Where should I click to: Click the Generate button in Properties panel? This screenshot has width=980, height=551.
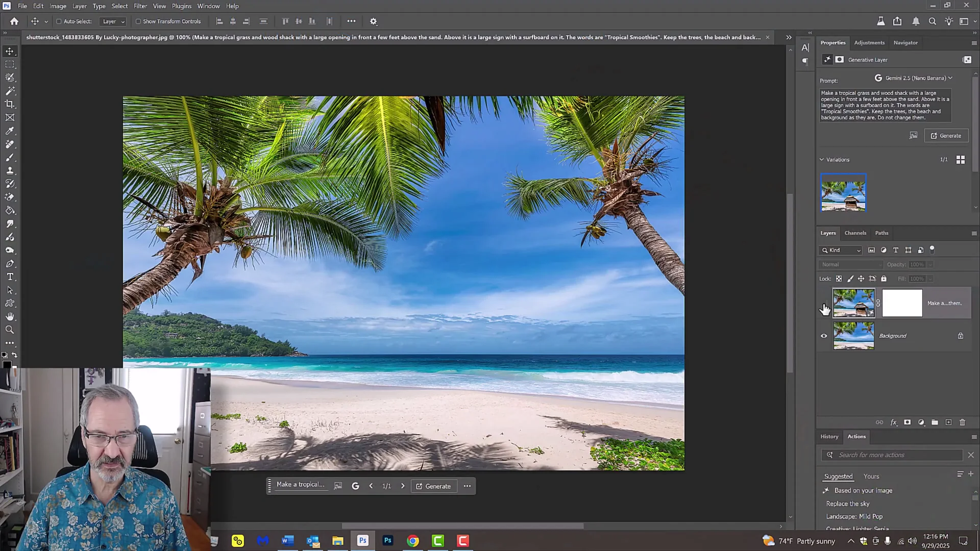[x=946, y=136]
